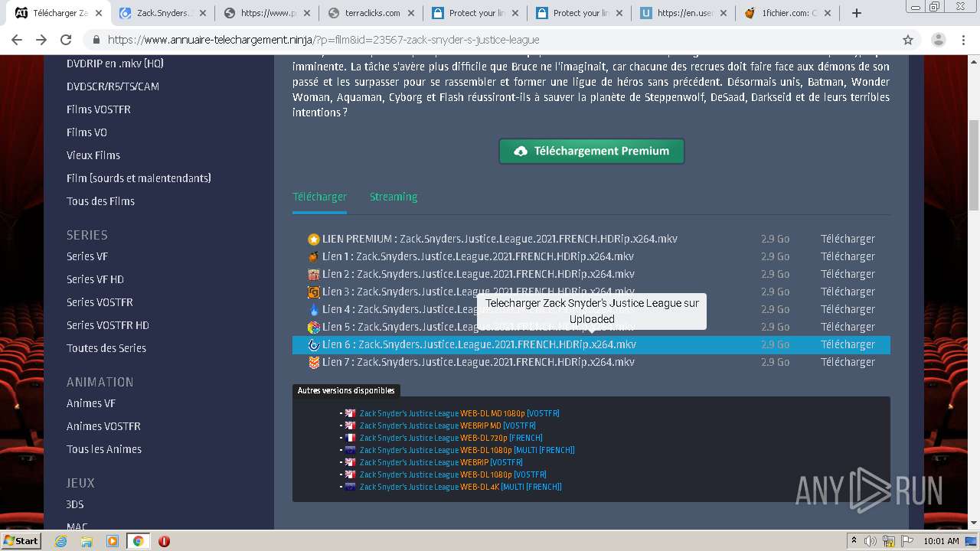
Task: Click the Lien 1 host icon
Action: 314,257
